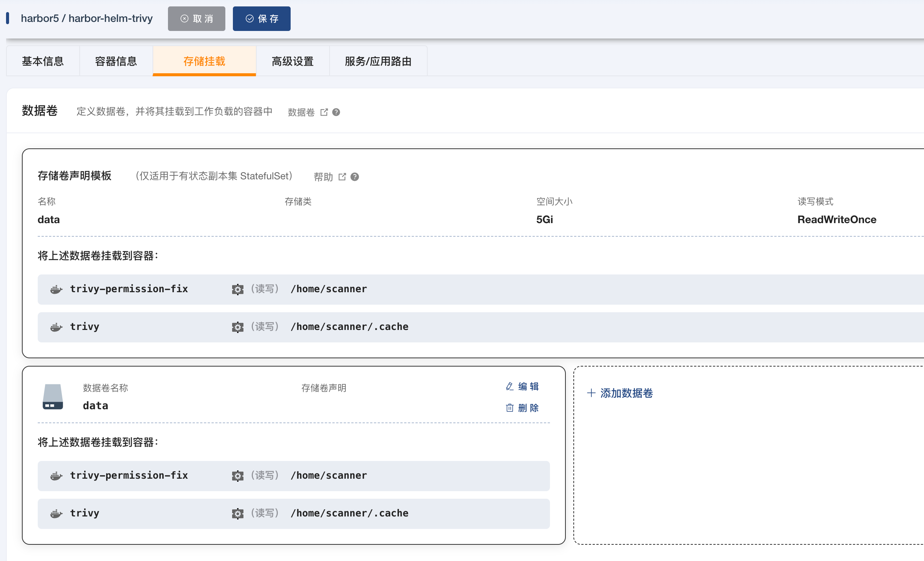Click question mark icon next to 数据卷 link
Viewport: 924px width, 561px height.
pos(336,112)
